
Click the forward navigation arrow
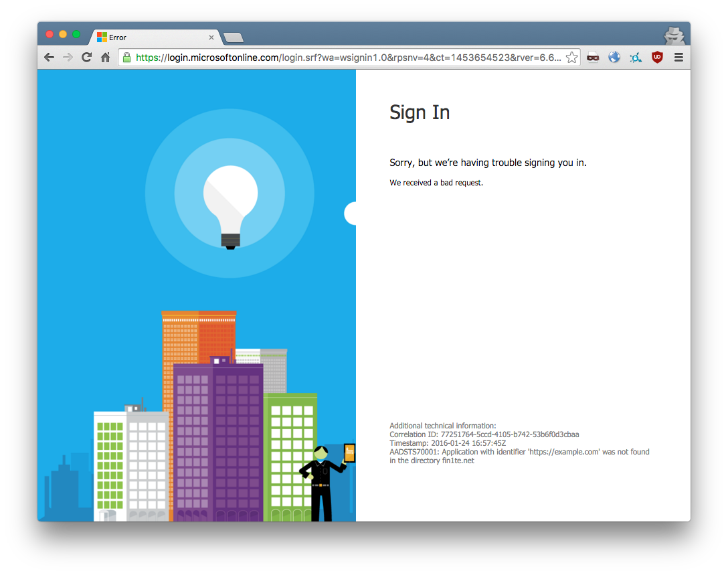click(x=68, y=58)
